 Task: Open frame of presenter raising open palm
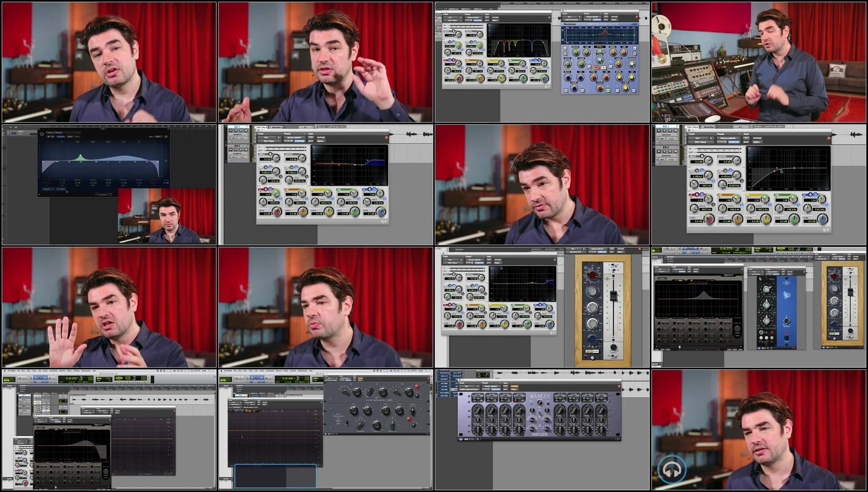[x=109, y=307]
